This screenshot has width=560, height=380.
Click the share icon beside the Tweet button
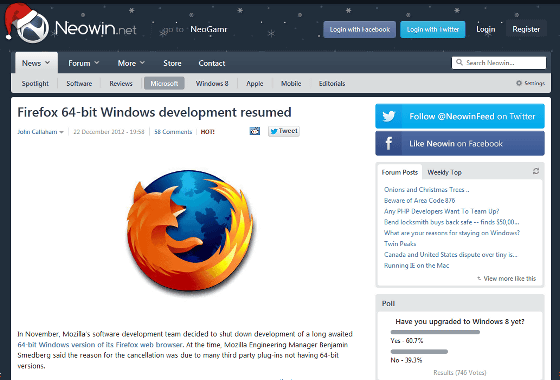[x=255, y=131]
